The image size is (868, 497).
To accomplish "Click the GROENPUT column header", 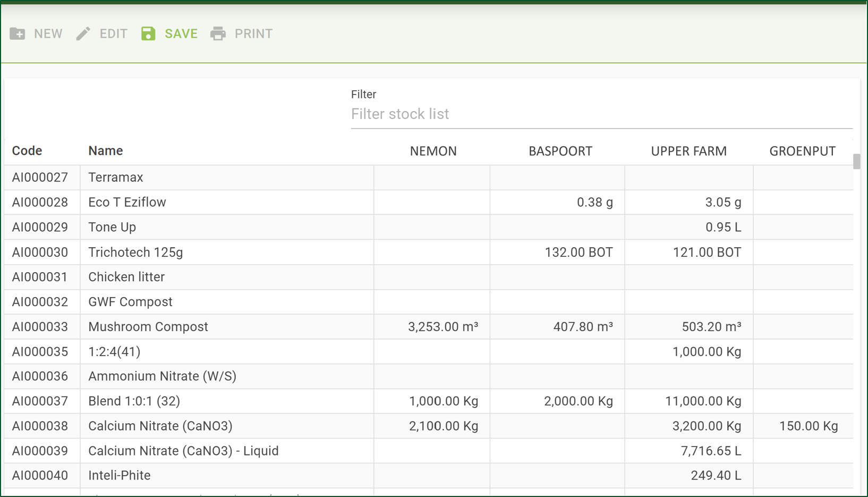I will (803, 151).
